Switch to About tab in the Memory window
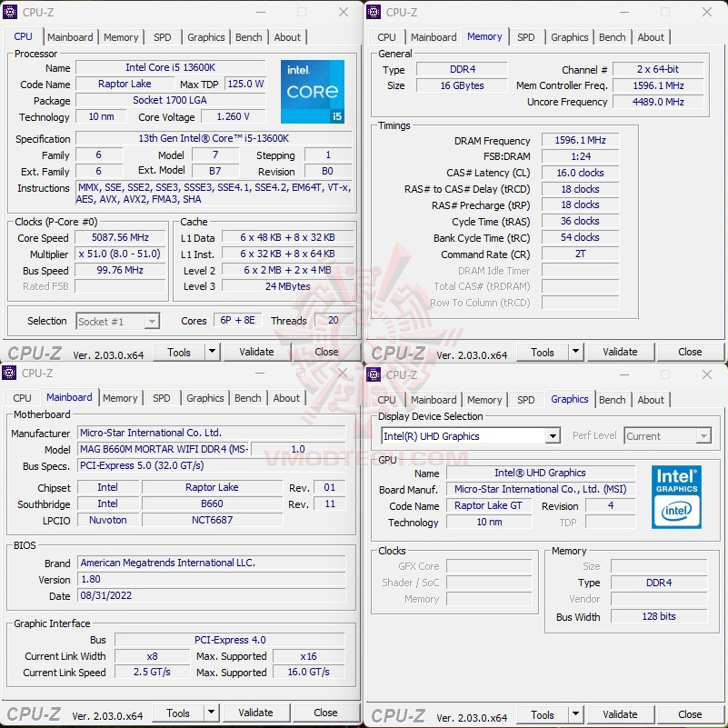Screen dimensions: 728x728 click(651, 37)
